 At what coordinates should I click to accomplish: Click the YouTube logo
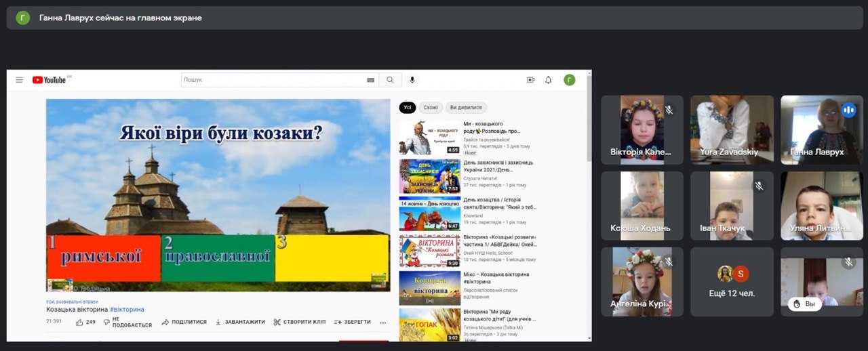tap(50, 80)
